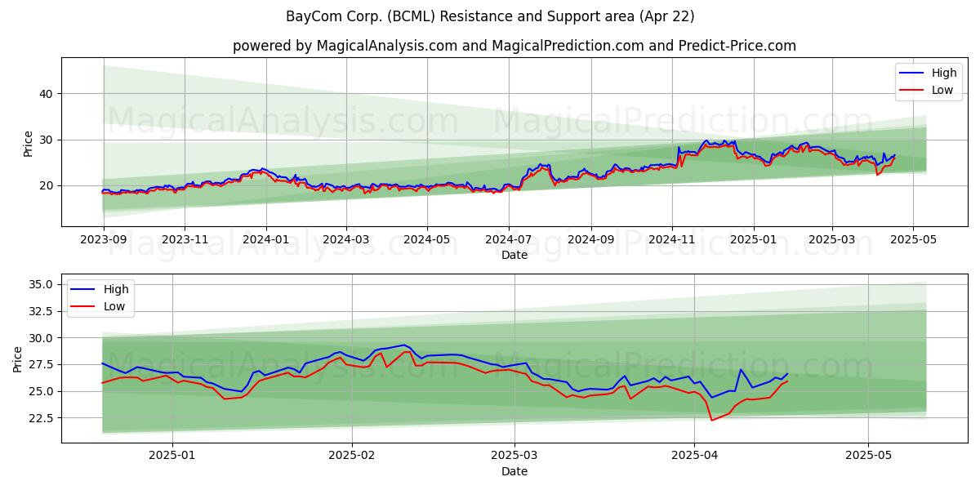The height and width of the screenshot is (490, 980).
Task: Click the 30.0 price tick label
Action: (x=42, y=338)
